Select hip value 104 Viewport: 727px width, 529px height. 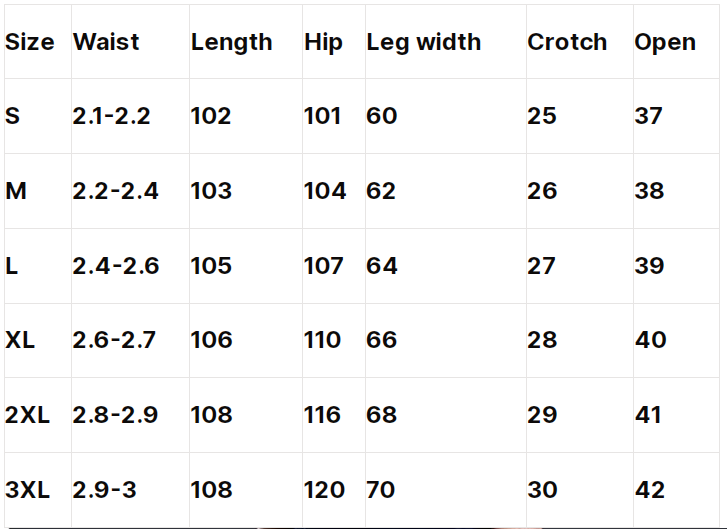[x=325, y=191]
